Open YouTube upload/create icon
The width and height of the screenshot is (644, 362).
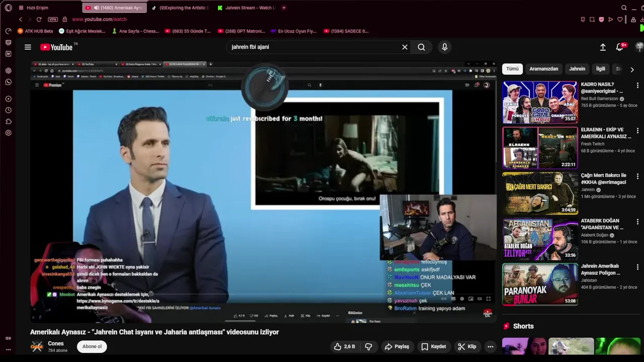603,47
